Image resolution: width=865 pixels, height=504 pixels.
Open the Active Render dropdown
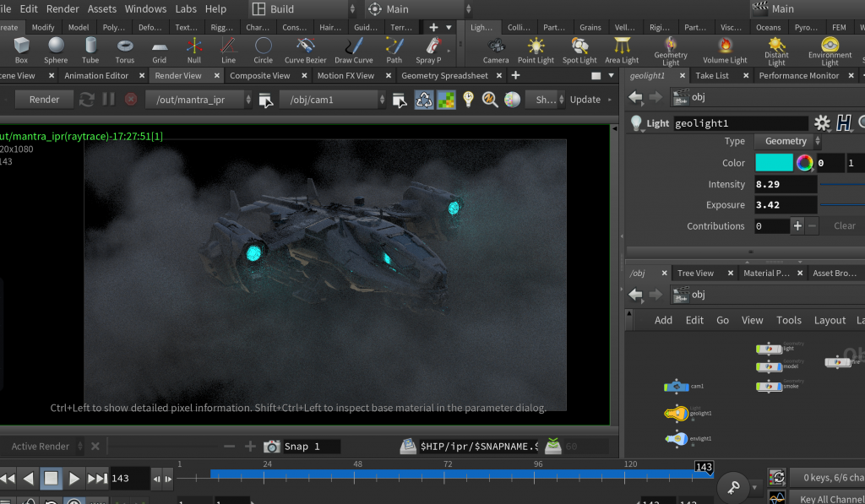(x=46, y=446)
